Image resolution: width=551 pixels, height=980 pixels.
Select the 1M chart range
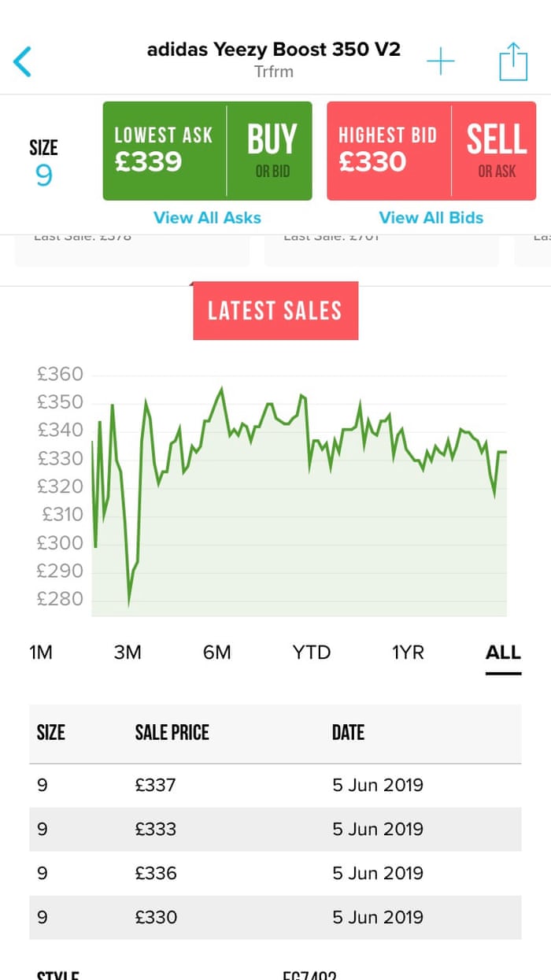point(41,653)
